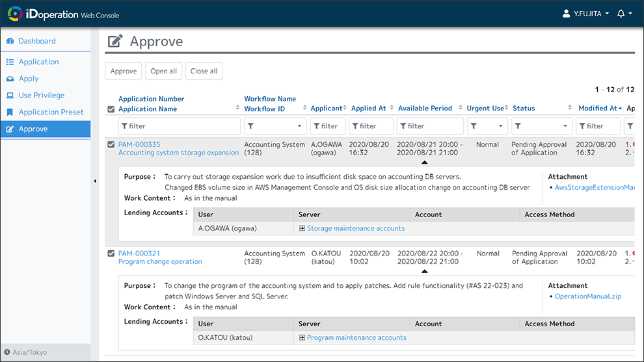Screen dimensions: 644x362
Task: Open Storage maintenance accounts link
Action: click(x=356, y=228)
